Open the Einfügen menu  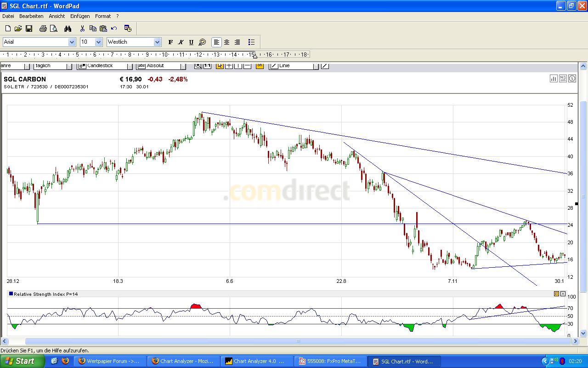(x=80, y=16)
